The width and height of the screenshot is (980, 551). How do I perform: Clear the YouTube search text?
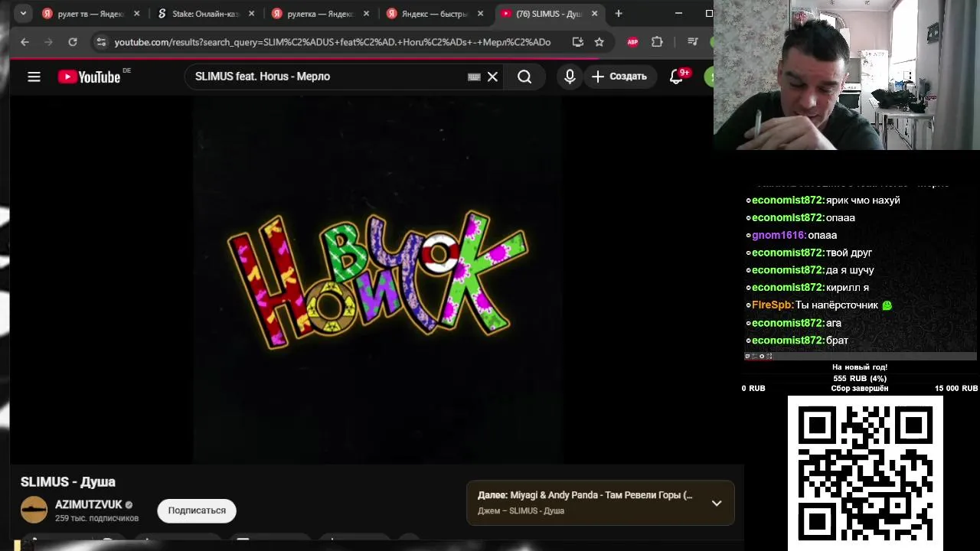pyautogui.click(x=492, y=77)
